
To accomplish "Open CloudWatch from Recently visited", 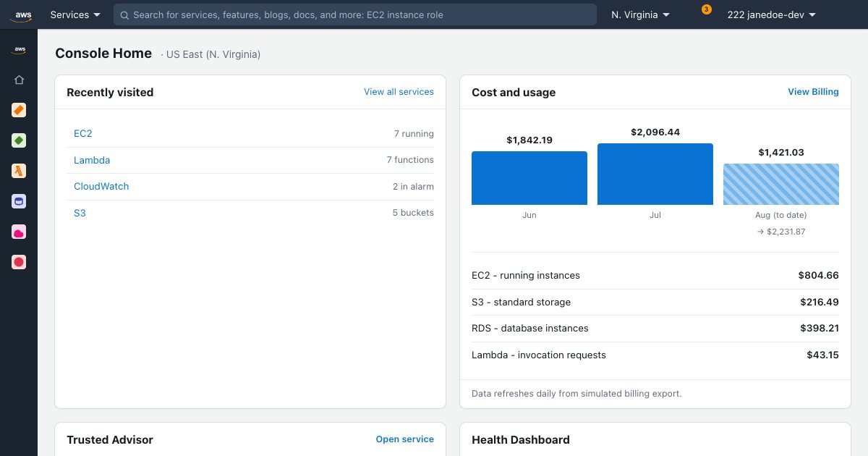I will [x=101, y=186].
